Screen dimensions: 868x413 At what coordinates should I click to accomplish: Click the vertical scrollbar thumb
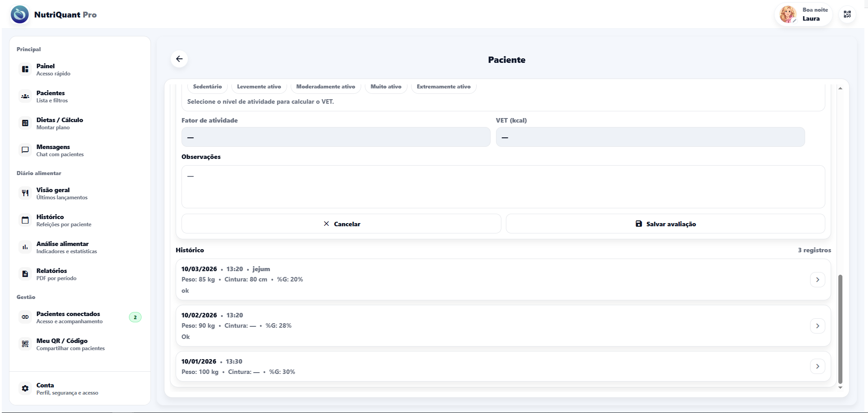pyautogui.click(x=840, y=329)
